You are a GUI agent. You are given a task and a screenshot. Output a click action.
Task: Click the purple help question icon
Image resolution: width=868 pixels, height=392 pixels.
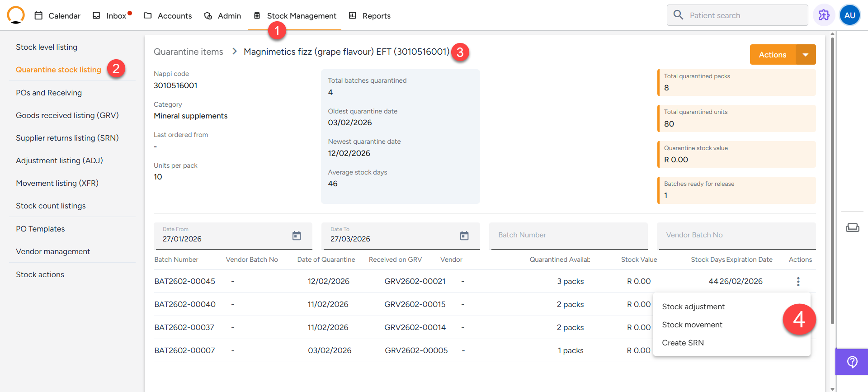tap(852, 362)
